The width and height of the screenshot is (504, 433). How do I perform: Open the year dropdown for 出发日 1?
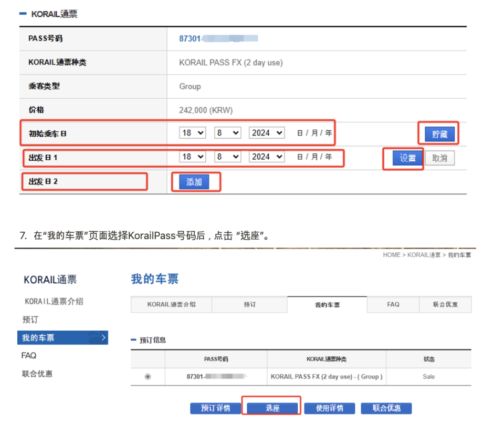click(267, 157)
